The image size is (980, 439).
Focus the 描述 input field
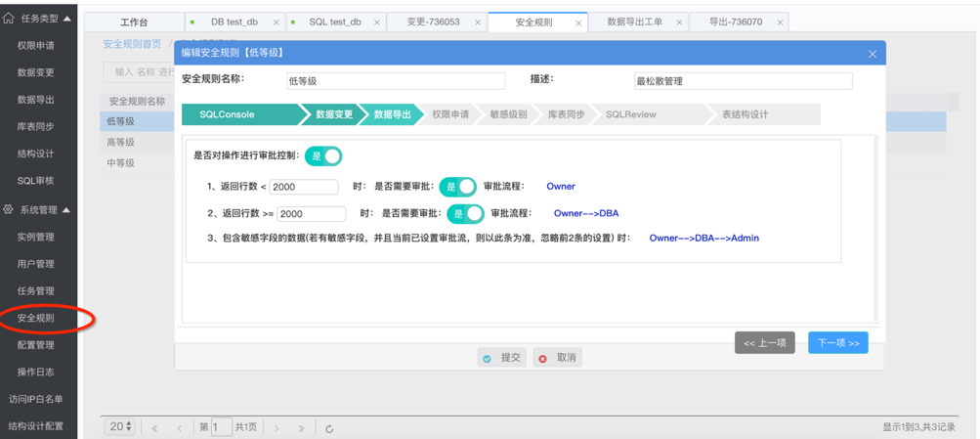pyautogui.click(x=744, y=81)
